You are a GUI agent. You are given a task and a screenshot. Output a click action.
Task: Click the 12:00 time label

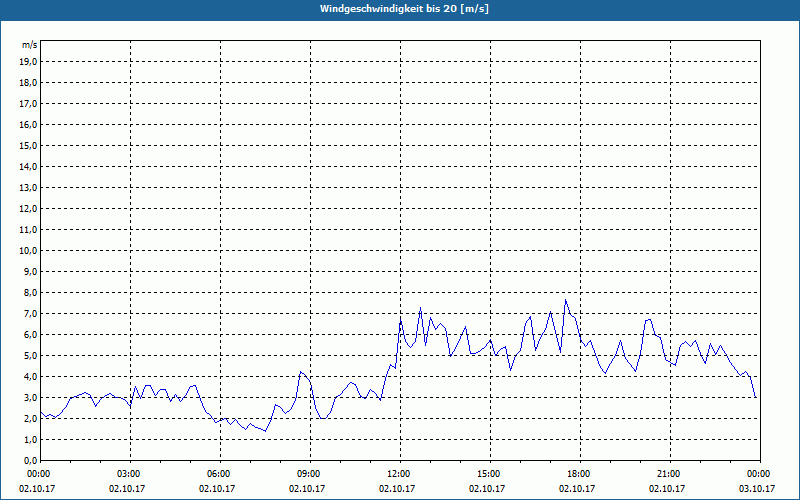click(x=398, y=474)
